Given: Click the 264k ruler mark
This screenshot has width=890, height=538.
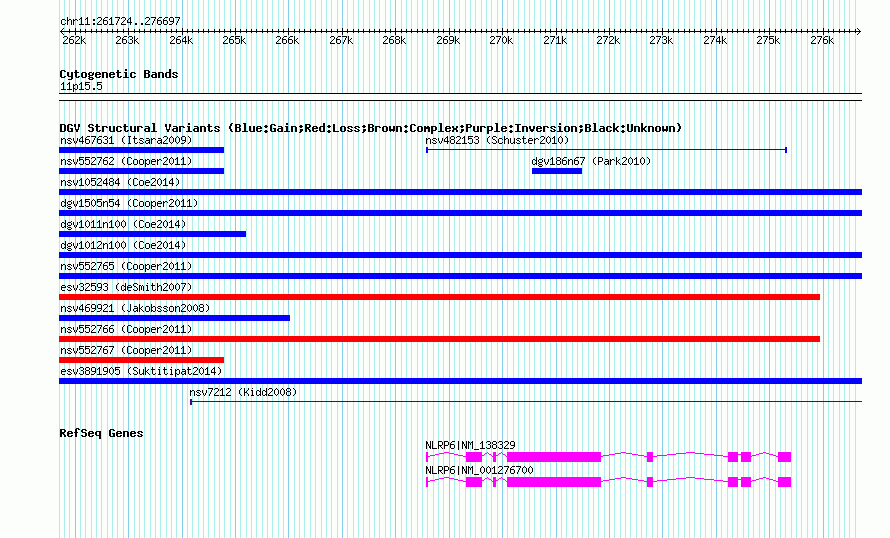Looking at the screenshot, I should [180, 40].
